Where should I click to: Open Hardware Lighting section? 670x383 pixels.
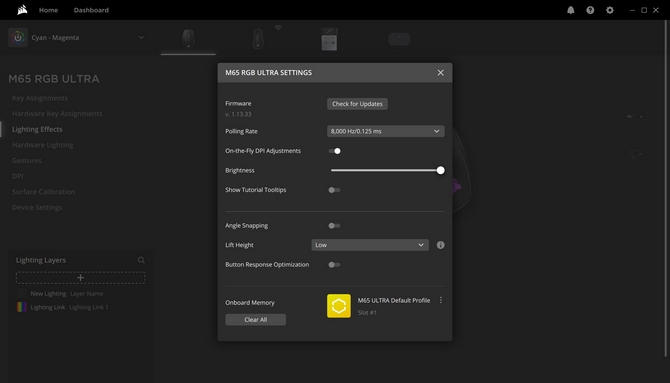[x=42, y=145]
